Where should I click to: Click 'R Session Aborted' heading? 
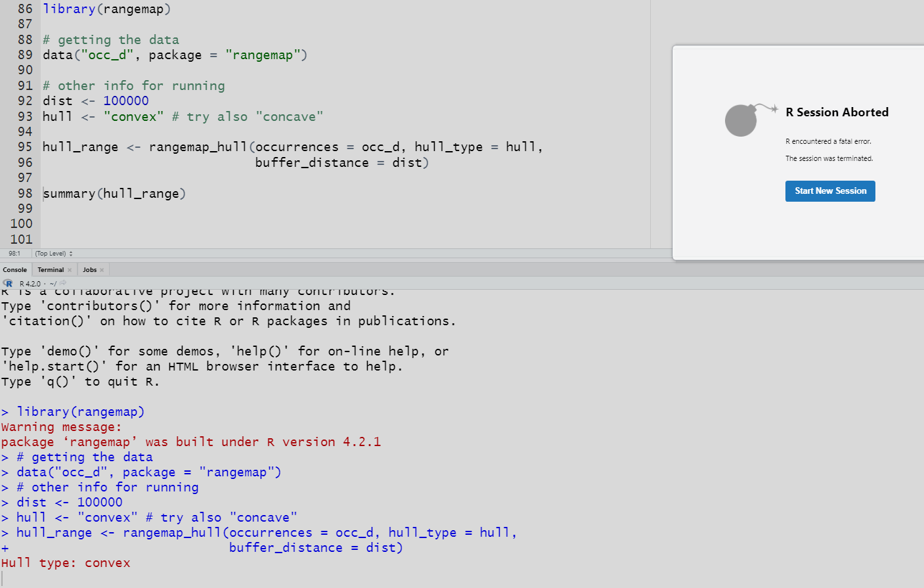837,112
